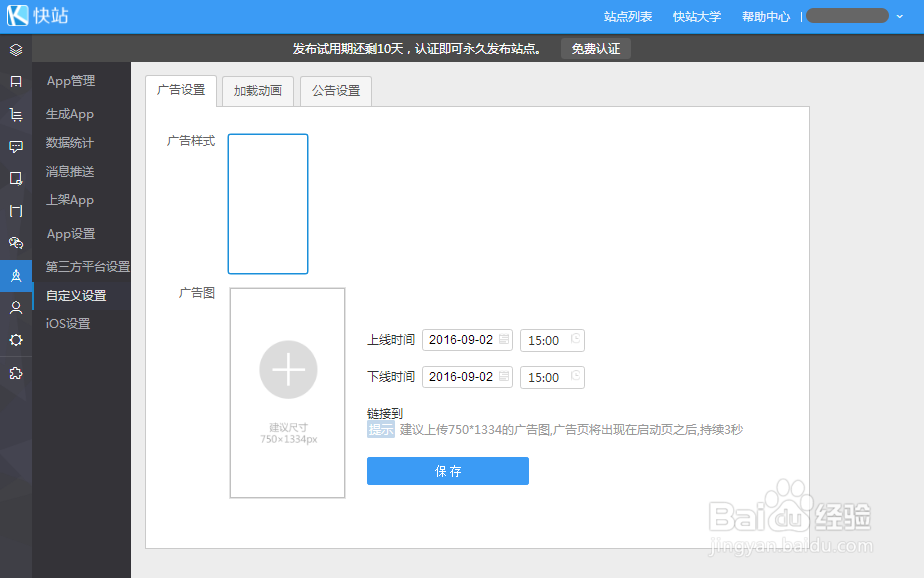Click the 上线时间 date input field
Screen dimensions: 924x578
click(467, 340)
